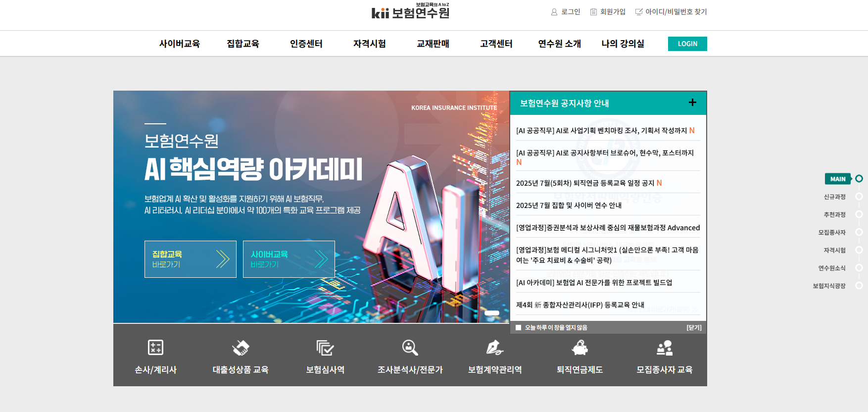Select the MAIN side navigation dot

click(x=859, y=179)
